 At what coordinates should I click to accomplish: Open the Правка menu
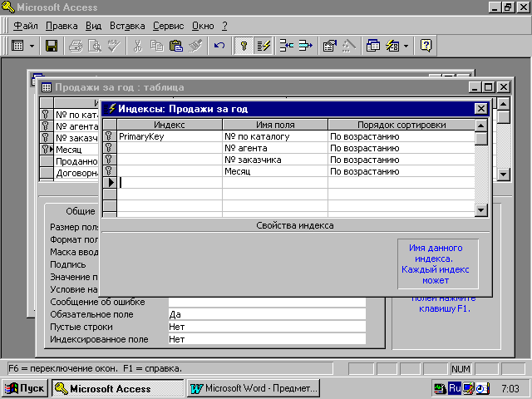[62, 26]
